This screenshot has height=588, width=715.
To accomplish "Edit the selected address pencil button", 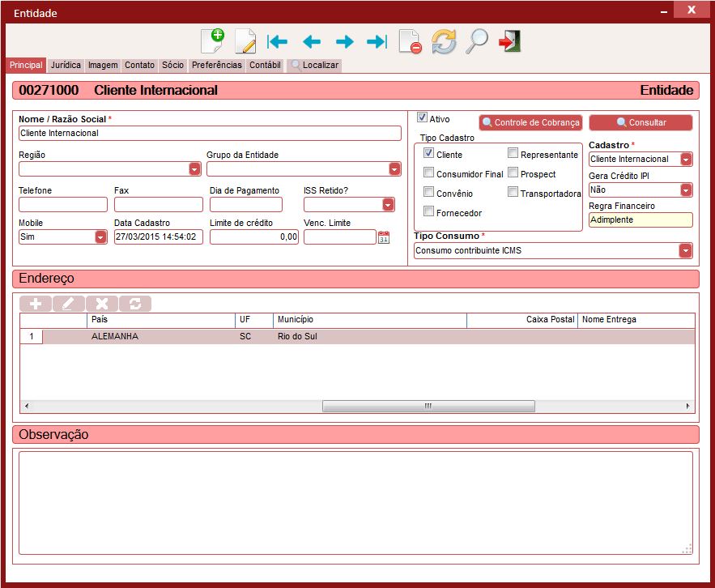I will pyautogui.click(x=68, y=304).
